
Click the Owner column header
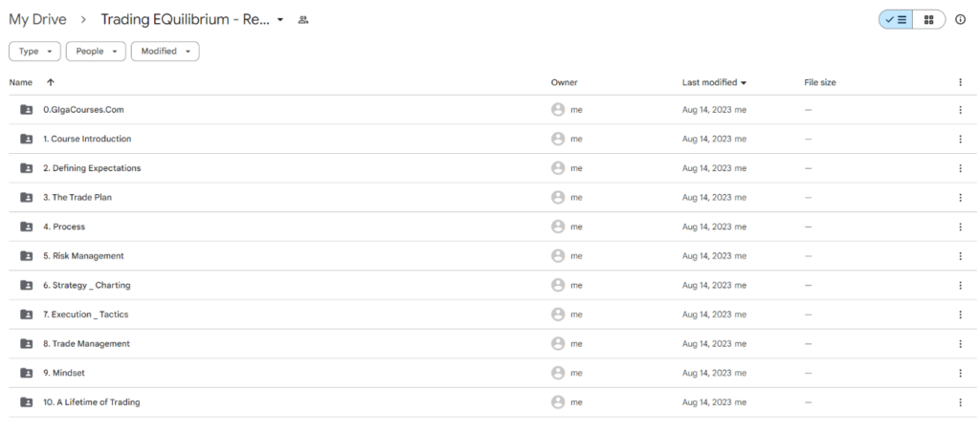pos(564,82)
